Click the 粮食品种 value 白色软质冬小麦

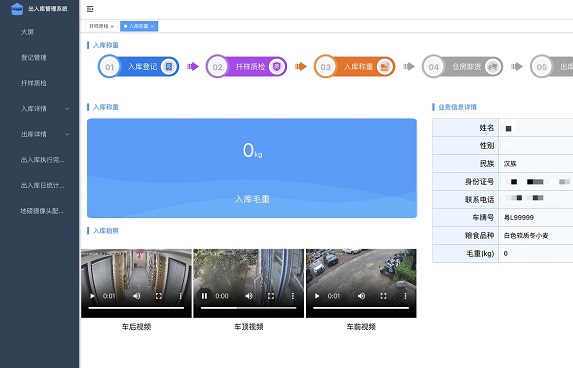click(526, 236)
